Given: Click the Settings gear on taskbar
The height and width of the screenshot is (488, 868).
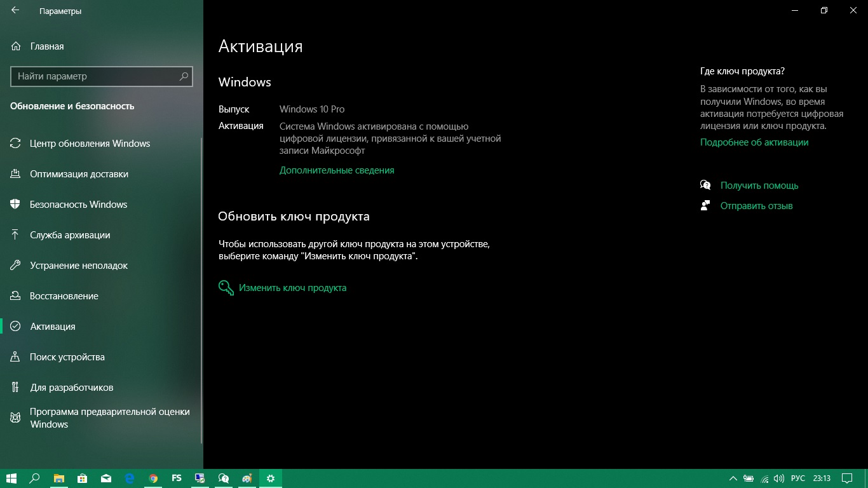Looking at the screenshot, I should pos(271,478).
